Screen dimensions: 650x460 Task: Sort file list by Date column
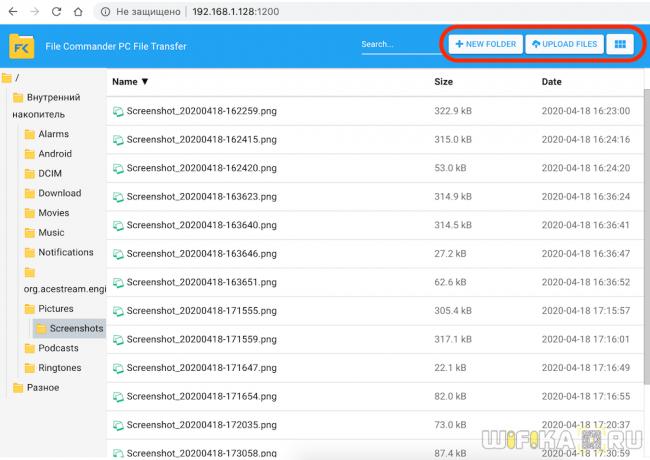(551, 82)
